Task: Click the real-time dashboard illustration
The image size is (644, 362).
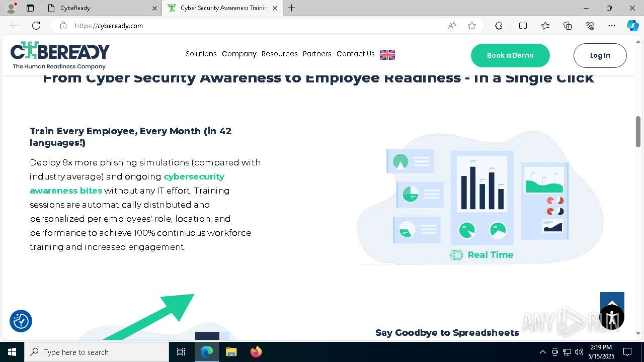Action: click(479, 198)
